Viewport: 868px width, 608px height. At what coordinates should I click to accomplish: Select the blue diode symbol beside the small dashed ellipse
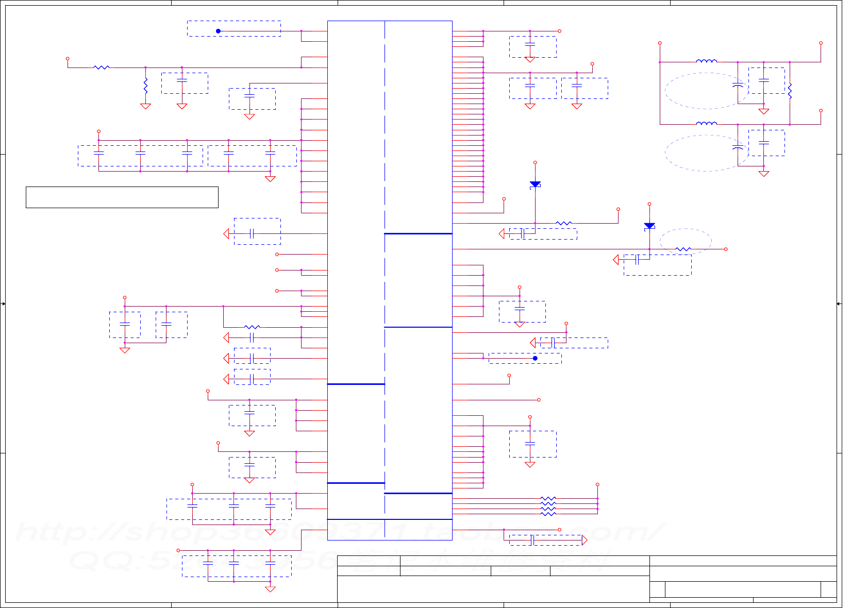tap(649, 226)
